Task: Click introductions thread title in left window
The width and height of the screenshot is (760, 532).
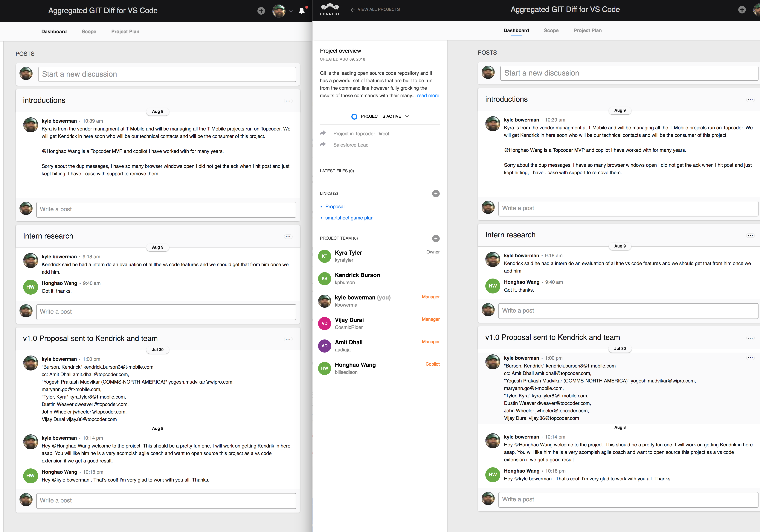Action: coord(44,101)
